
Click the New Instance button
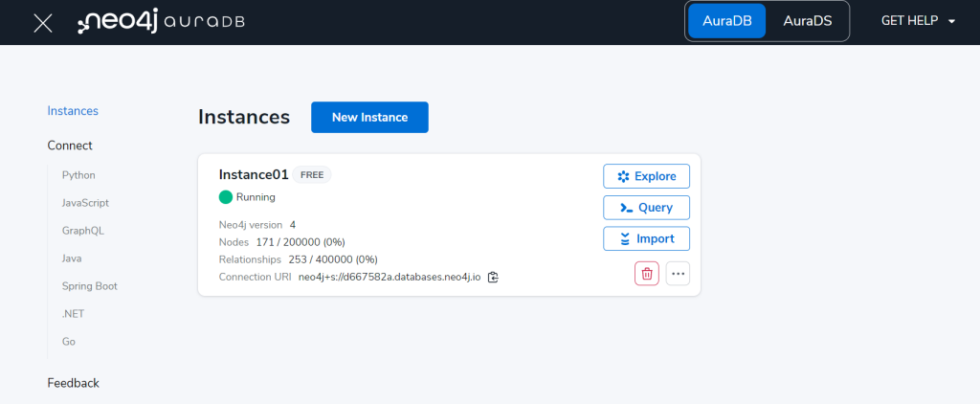(369, 118)
